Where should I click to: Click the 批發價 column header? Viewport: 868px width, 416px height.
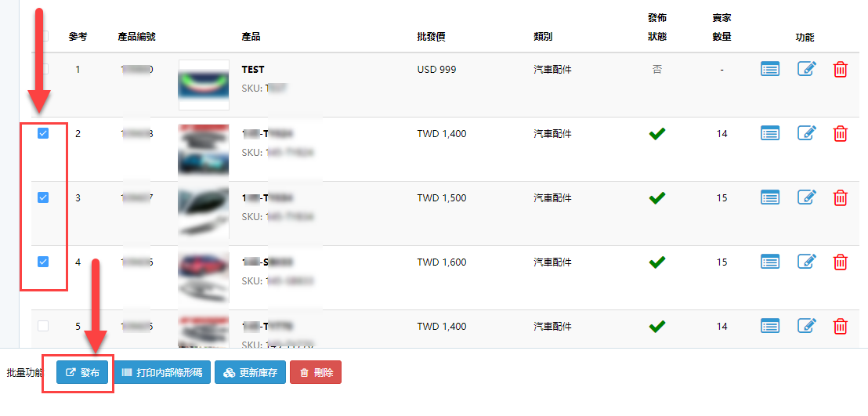431,37
